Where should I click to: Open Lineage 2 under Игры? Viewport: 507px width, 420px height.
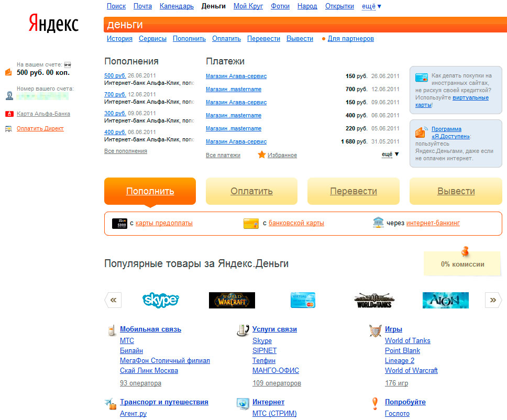(400, 360)
